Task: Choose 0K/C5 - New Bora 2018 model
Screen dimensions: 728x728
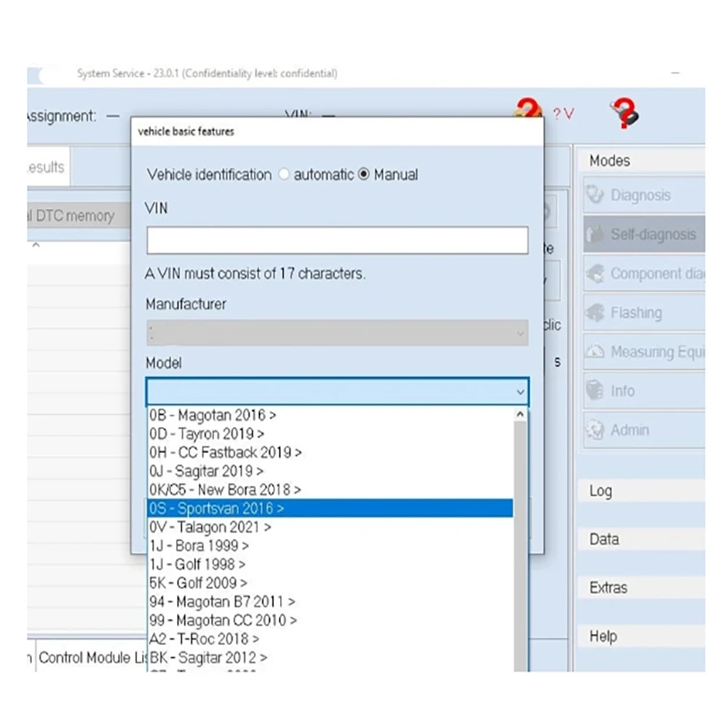Action: (330, 490)
